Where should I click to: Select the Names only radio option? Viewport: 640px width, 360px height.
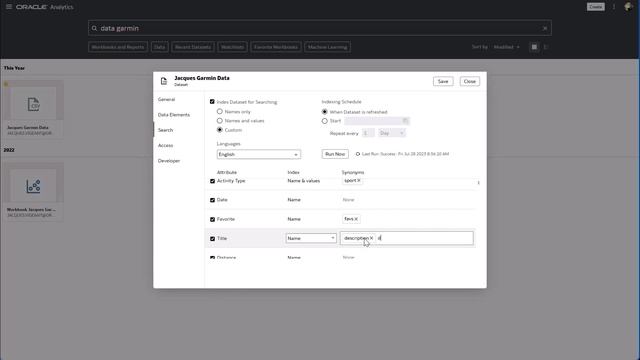point(220,111)
